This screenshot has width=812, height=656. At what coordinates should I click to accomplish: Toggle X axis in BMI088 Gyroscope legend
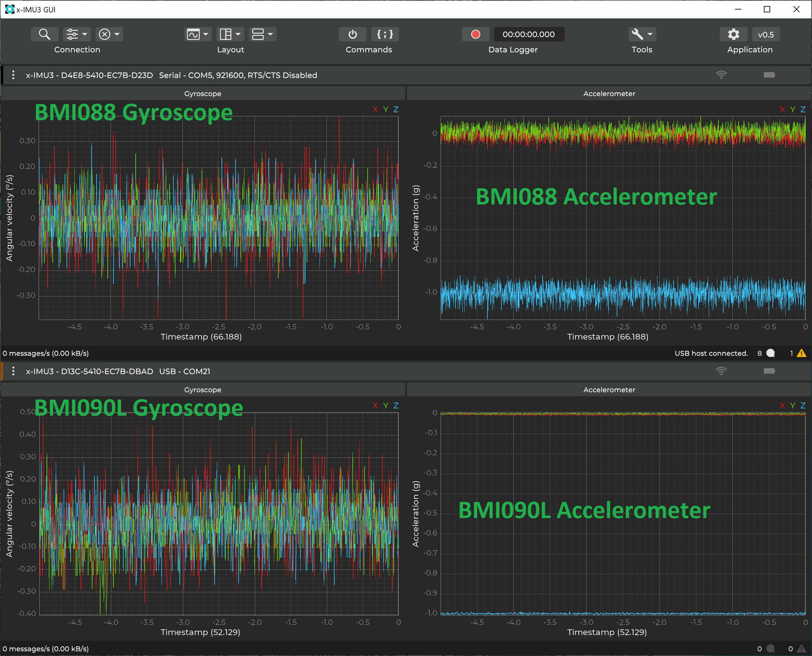(x=375, y=110)
